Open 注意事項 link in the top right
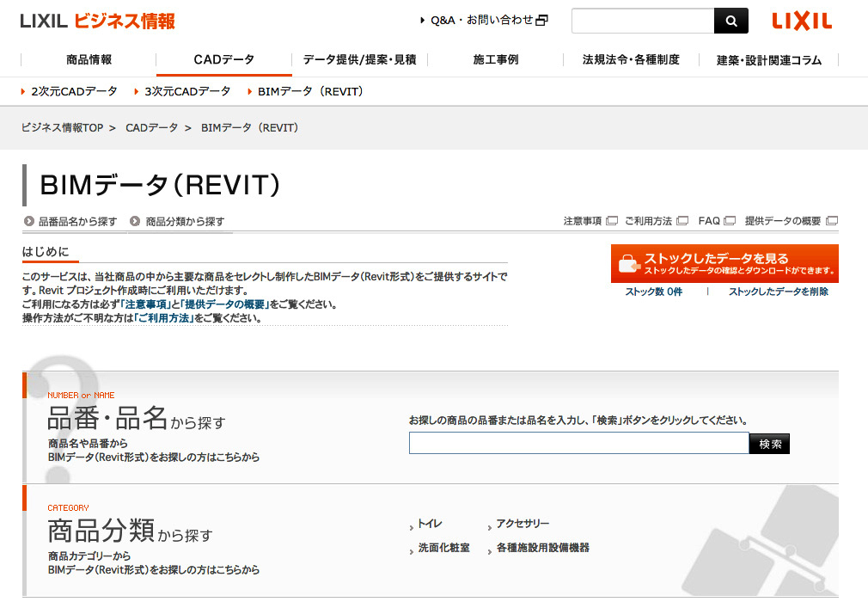 click(583, 221)
